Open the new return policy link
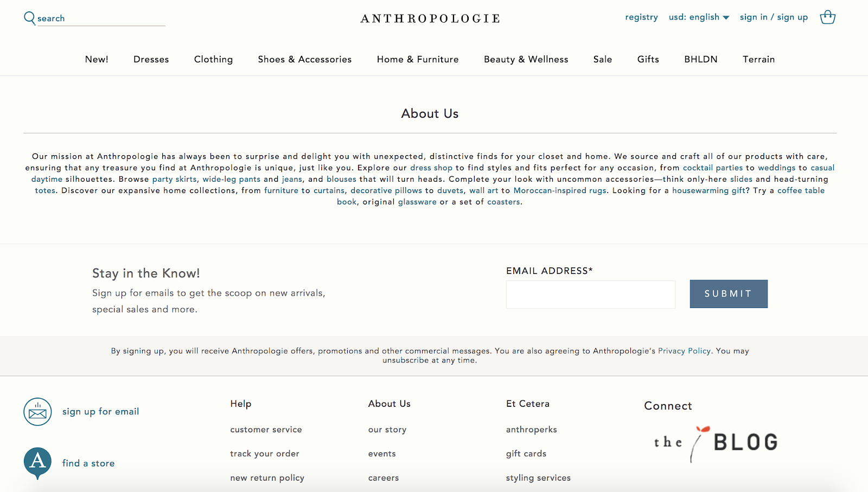This screenshot has height=492, width=868. pyautogui.click(x=267, y=478)
